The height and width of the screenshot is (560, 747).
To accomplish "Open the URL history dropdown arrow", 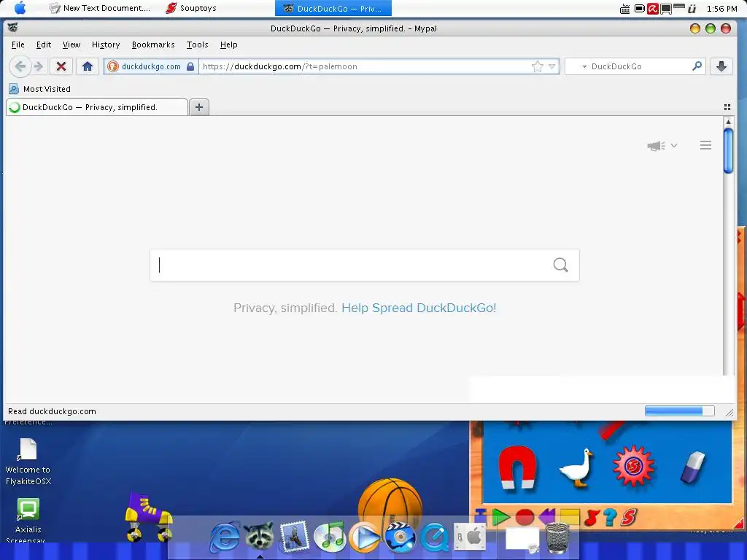I will pyautogui.click(x=552, y=66).
